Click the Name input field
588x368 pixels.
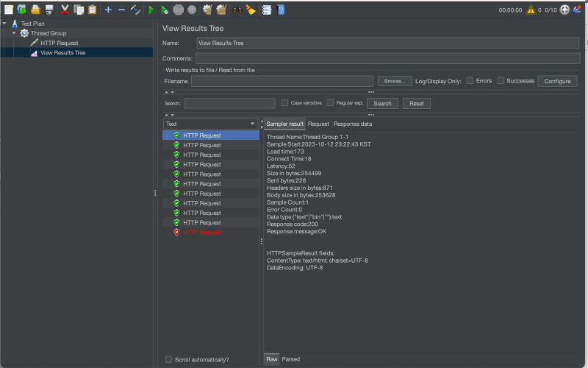pos(388,43)
